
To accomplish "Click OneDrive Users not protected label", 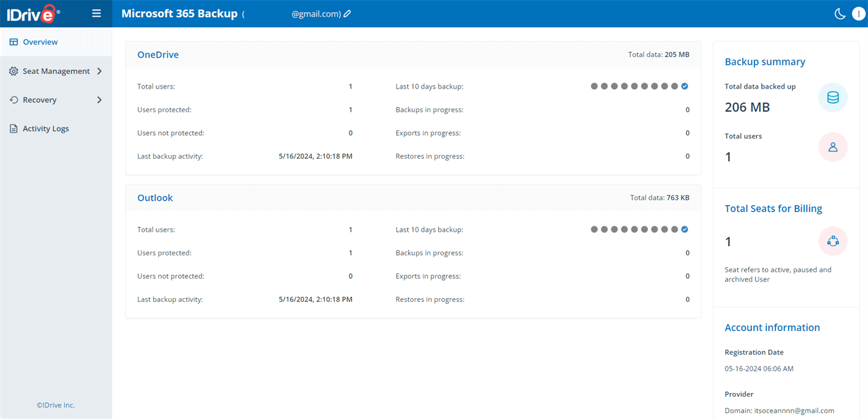I will 170,133.
